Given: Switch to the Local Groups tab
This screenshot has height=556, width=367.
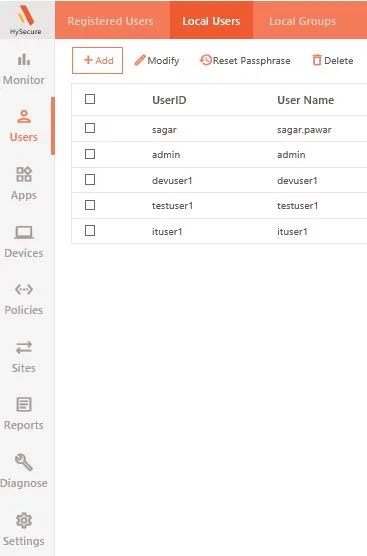Looking at the screenshot, I should pyautogui.click(x=302, y=21).
